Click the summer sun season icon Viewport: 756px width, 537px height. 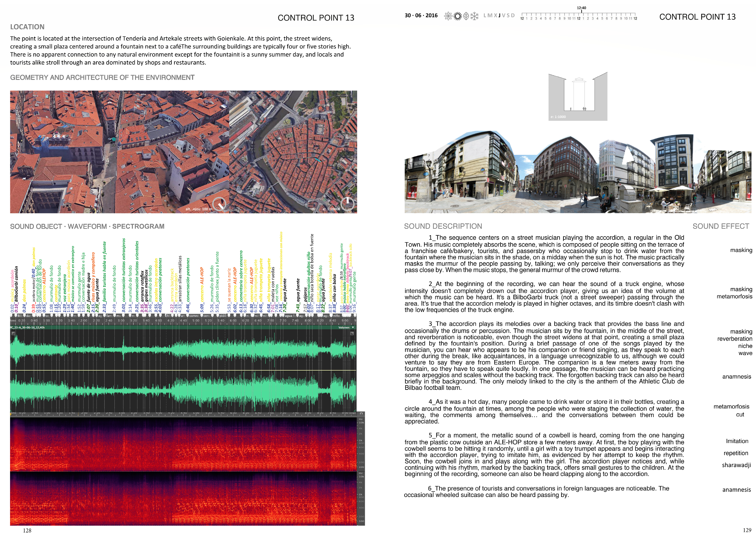coord(457,16)
